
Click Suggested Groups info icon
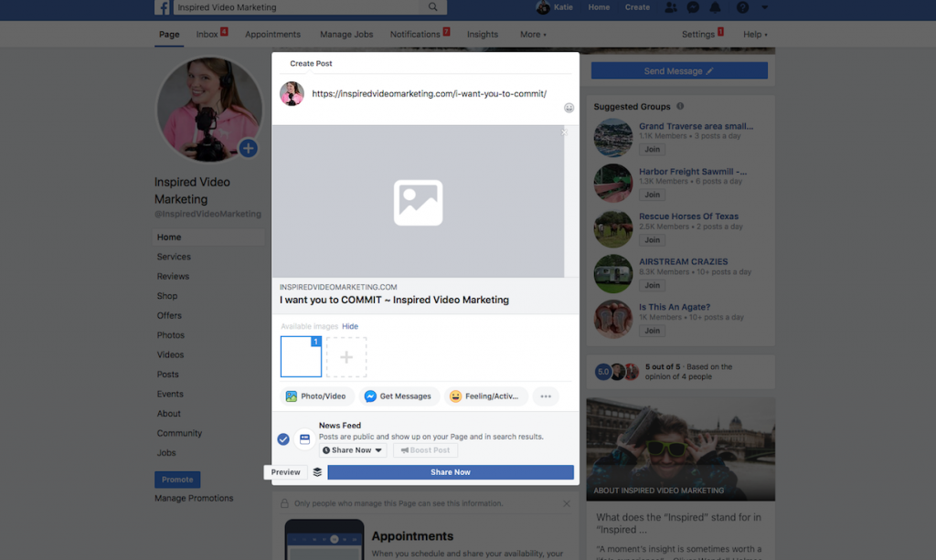(x=680, y=106)
